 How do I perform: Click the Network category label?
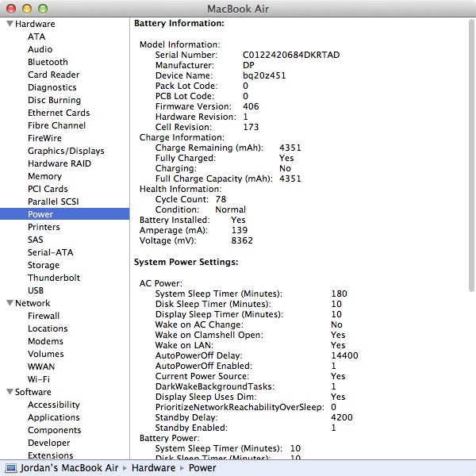tap(33, 303)
